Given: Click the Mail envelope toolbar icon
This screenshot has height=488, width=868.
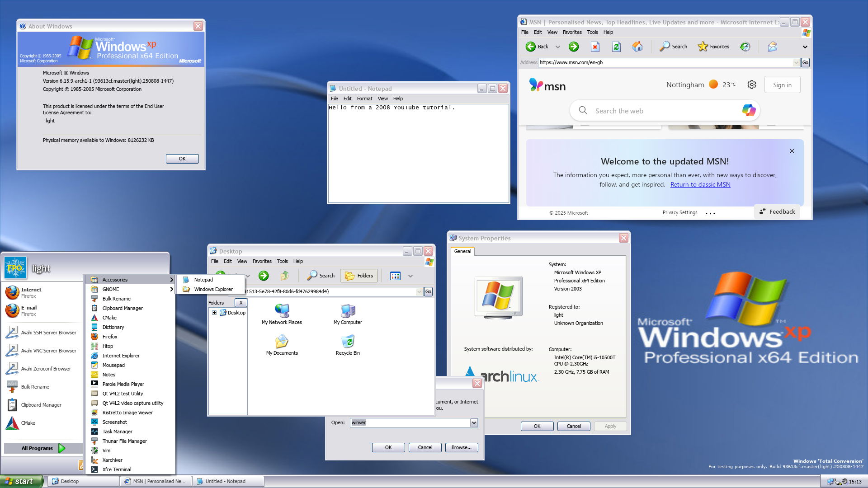Looking at the screenshot, I should pos(773,47).
